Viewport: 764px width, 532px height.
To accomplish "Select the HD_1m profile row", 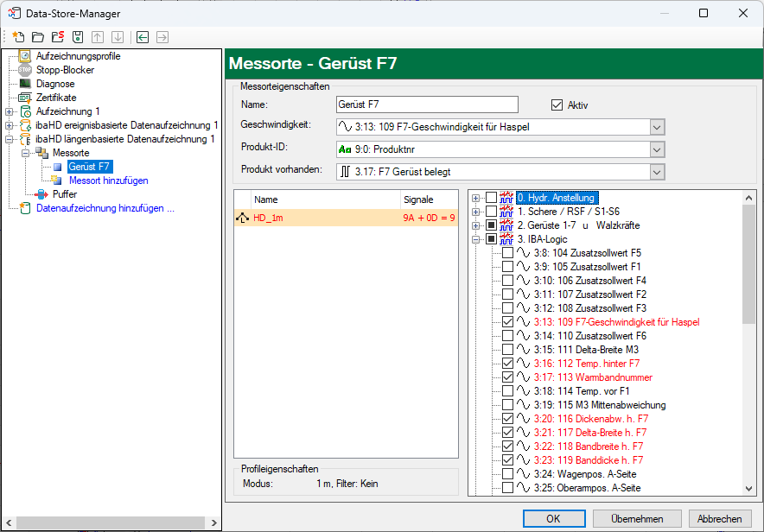I will (346, 218).
